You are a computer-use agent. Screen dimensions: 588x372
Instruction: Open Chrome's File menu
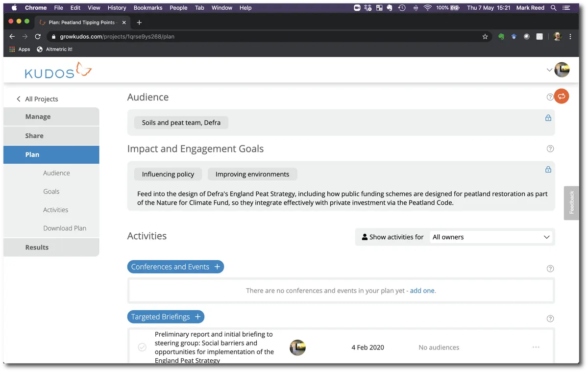click(x=59, y=8)
